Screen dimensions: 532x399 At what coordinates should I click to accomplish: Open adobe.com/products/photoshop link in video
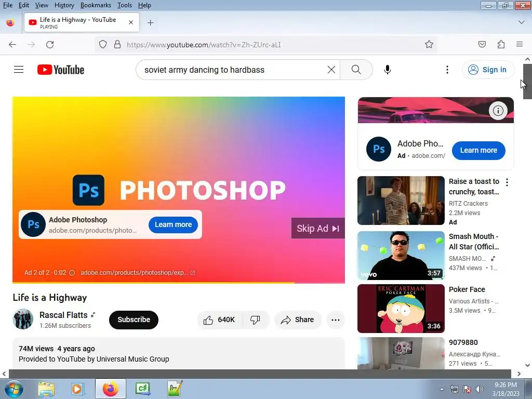click(x=137, y=273)
